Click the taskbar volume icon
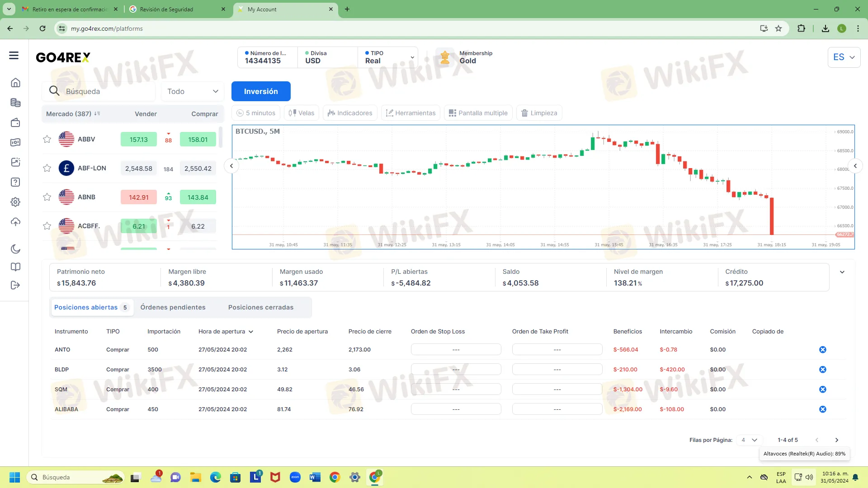Viewport: 868px width, 488px height. click(x=809, y=477)
